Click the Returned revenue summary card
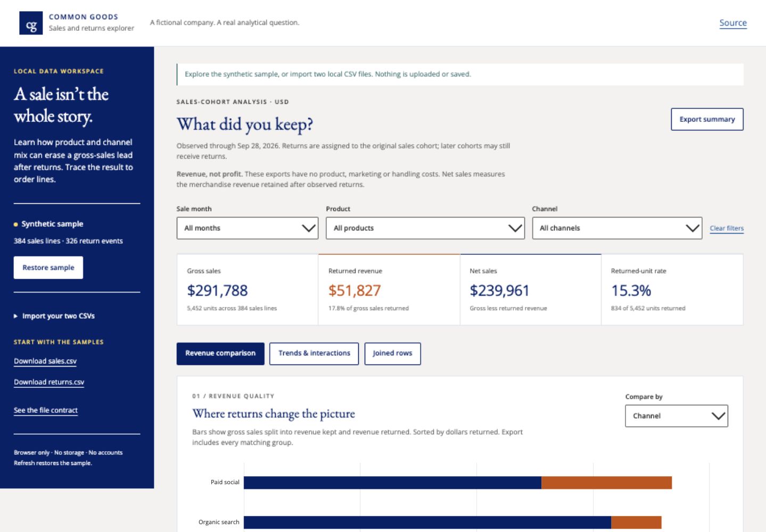The width and height of the screenshot is (766, 532). point(389,289)
